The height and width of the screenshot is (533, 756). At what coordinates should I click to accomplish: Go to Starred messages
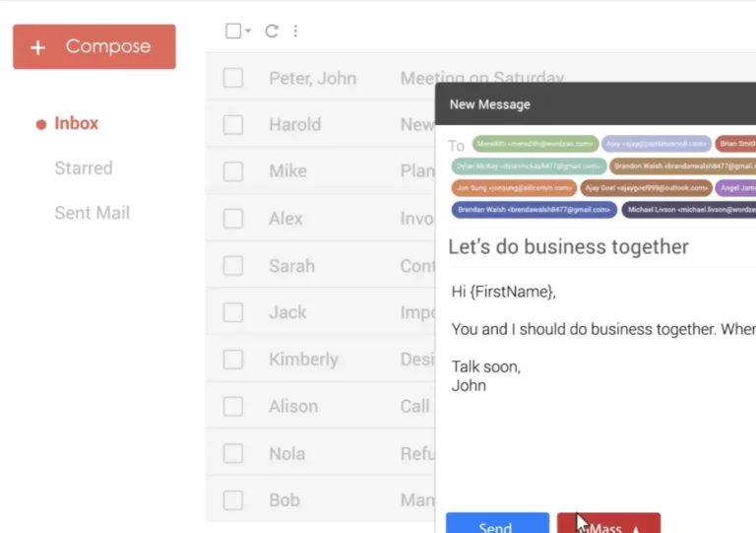[84, 168]
